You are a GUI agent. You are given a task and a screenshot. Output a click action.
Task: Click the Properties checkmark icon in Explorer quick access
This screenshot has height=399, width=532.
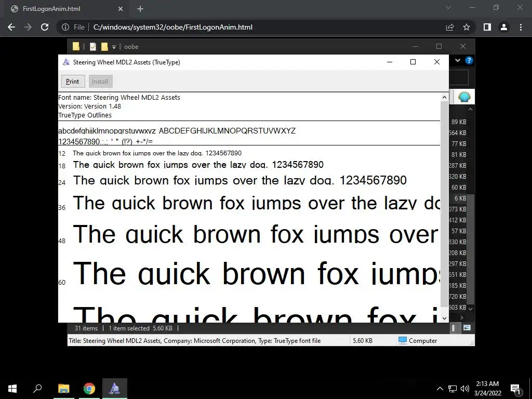click(92, 47)
